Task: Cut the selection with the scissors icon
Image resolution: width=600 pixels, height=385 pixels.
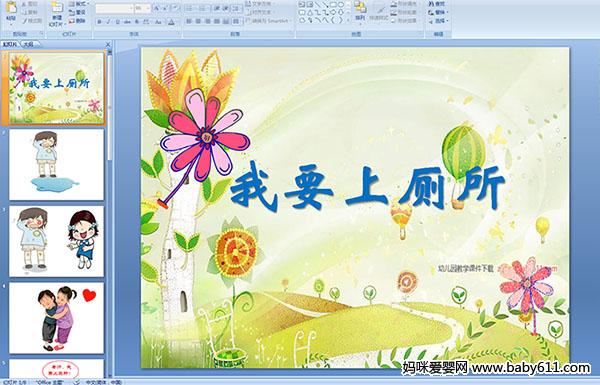Action: click(x=24, y=4)
